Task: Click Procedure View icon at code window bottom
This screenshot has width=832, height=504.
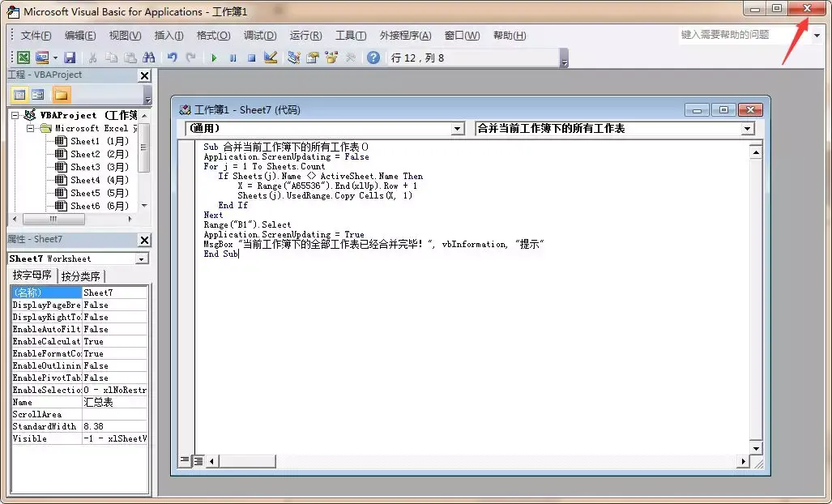Action: pyautogui.click(x=184, y=460)
